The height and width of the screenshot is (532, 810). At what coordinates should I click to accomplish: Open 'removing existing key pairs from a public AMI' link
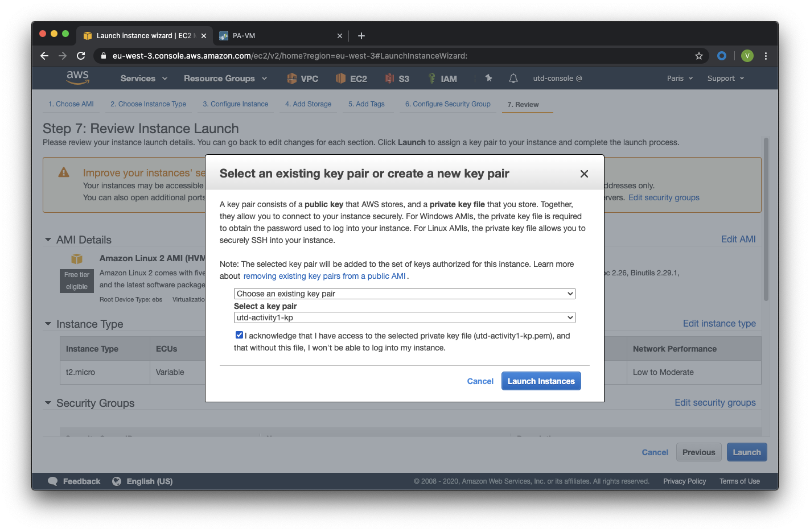pos(324,276)
